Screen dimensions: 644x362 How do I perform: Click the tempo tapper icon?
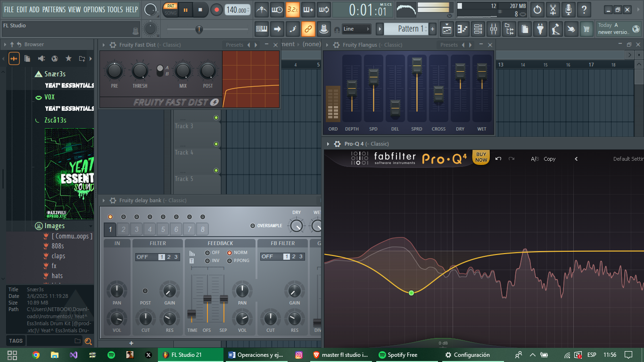coord(556,29)
